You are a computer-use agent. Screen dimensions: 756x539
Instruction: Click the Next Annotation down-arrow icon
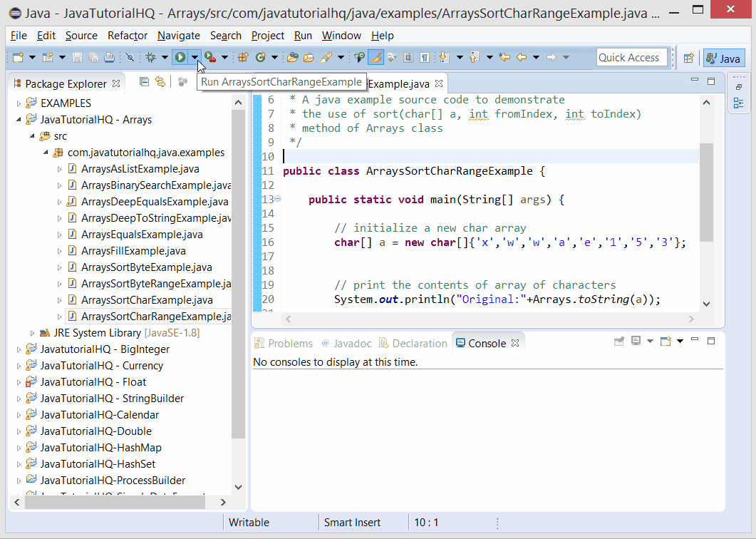[445, 58]
